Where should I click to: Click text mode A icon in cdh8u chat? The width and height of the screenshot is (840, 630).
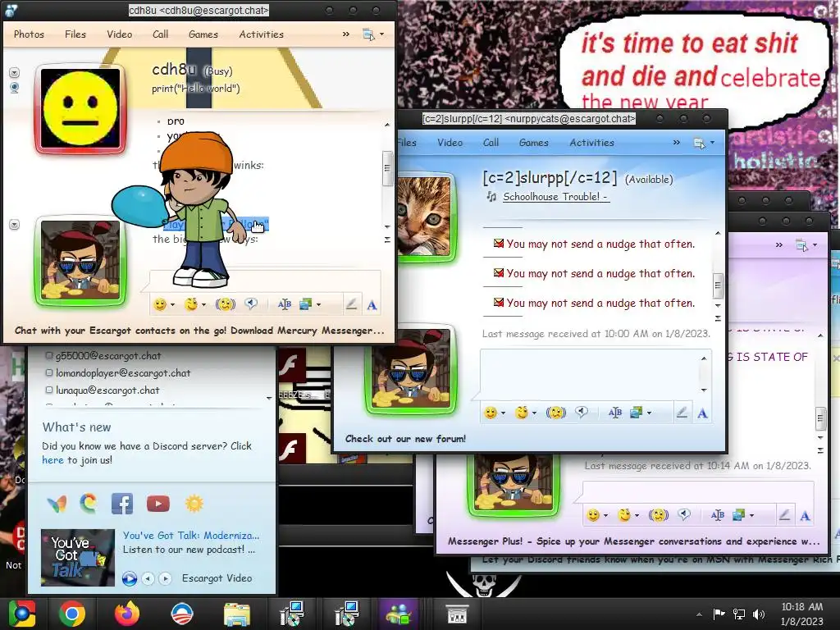coord(372,305)
